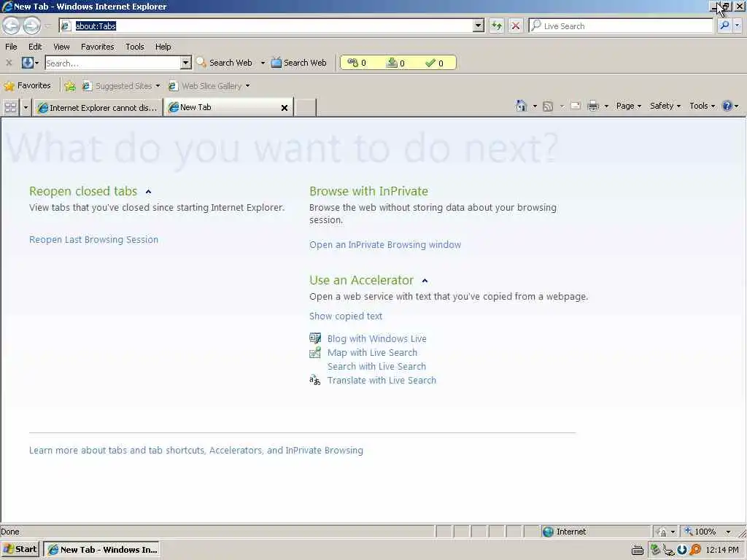This screenshot has width=747, height=560.
Task: Click the Home icon in command bar
Action: [521, 106]
